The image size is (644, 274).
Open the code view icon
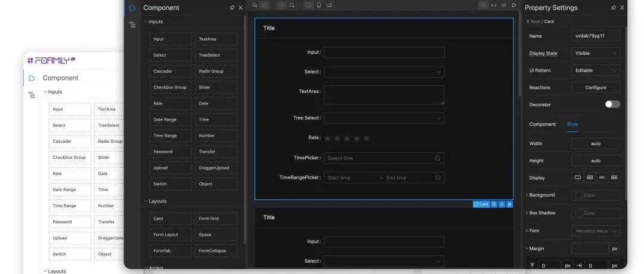pos(504,5)
